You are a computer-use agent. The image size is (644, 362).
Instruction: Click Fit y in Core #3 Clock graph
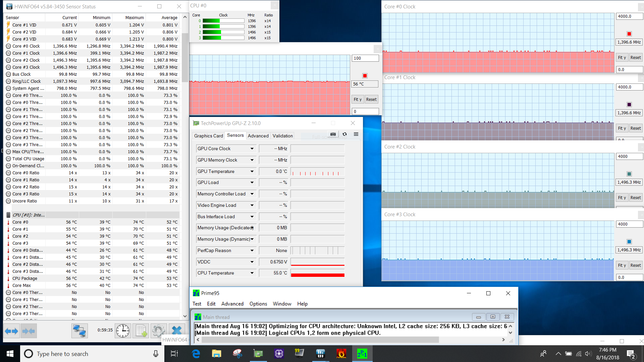622,265
